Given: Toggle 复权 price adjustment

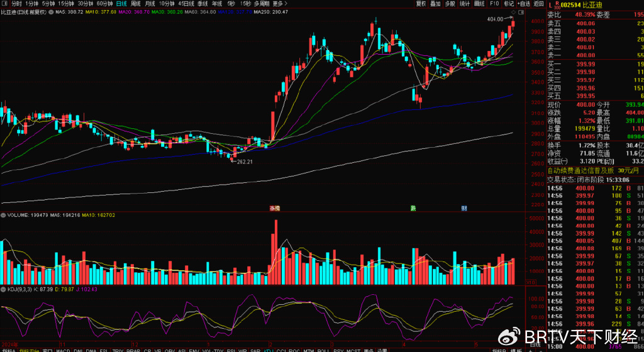Looking at the screenshot, I should [x=421, y=4].
